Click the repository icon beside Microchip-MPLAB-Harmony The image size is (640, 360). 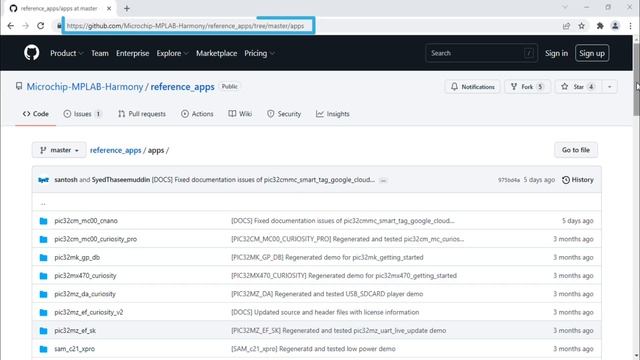tap(19, 87)
